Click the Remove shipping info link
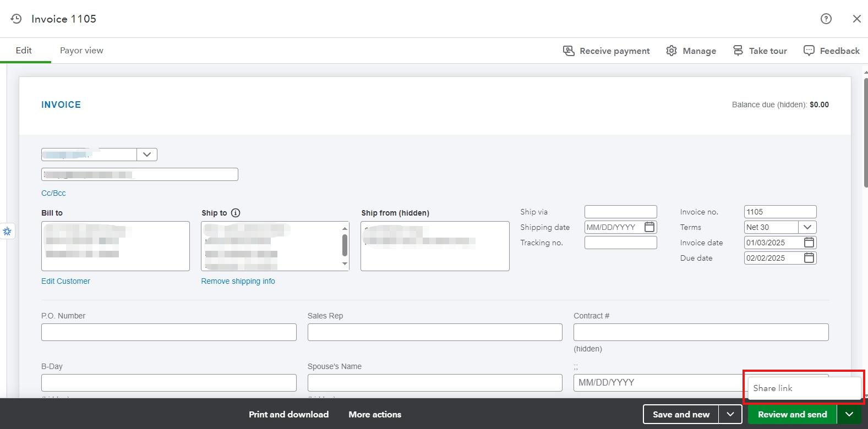Viewport: 868px width, 429px height. point(238,281)
